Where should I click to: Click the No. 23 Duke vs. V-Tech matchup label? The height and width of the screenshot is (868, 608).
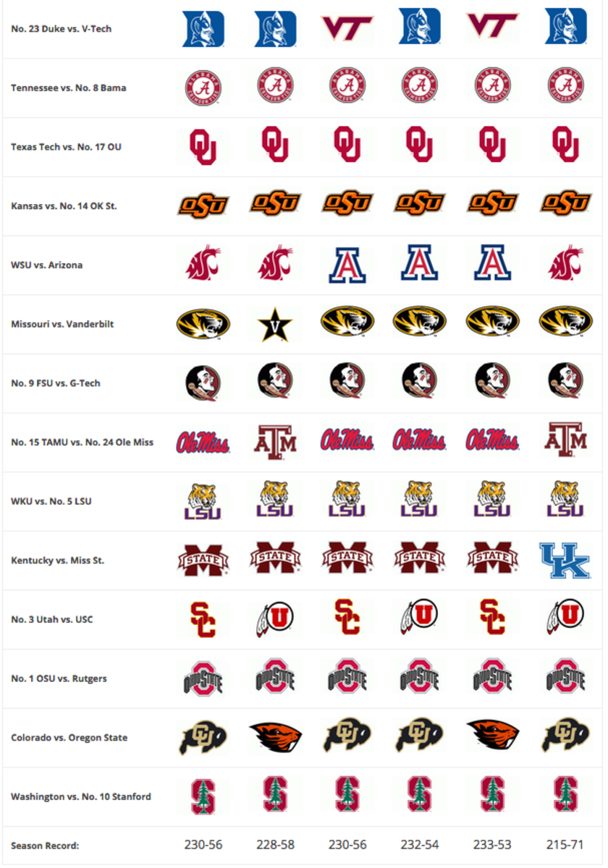pyautogui.click(x=62, y=29)
